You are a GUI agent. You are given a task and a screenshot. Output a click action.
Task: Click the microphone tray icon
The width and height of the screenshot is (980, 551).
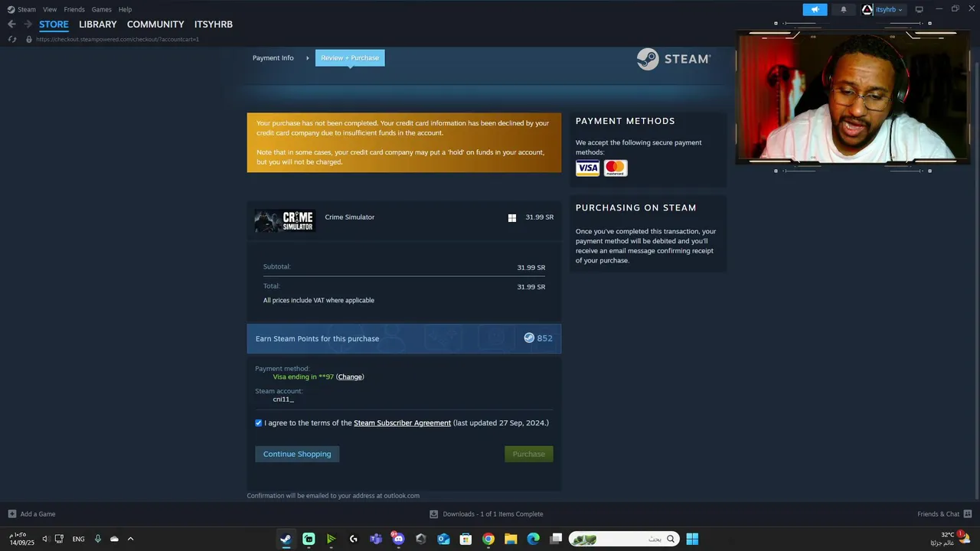click(98, 540)
